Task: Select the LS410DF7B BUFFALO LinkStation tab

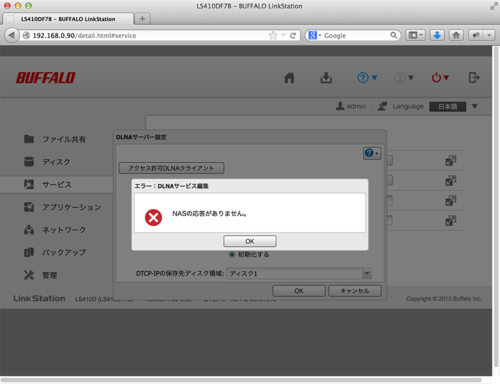Action: click(68, 19)
